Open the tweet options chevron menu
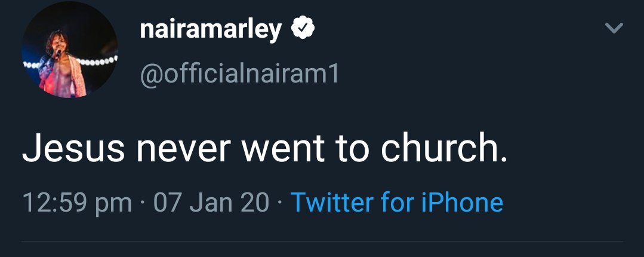This screenshot has height=257, width=644. pos(614,28)
